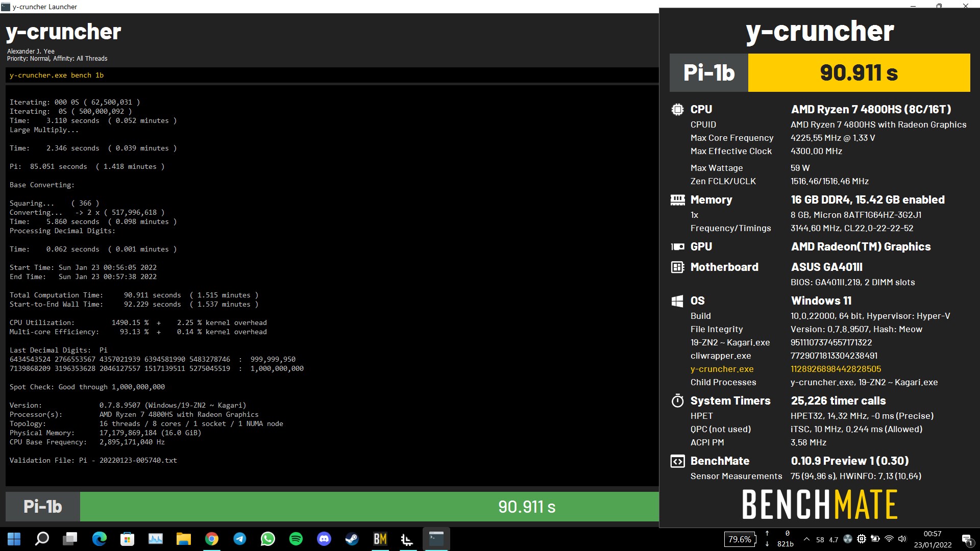Image resolution: width=980 pixels, height=551 pixels.
Task: Click the CPU chip icon in the BenchMate panel
Action: pyautogui.click(x=677, y=109)
